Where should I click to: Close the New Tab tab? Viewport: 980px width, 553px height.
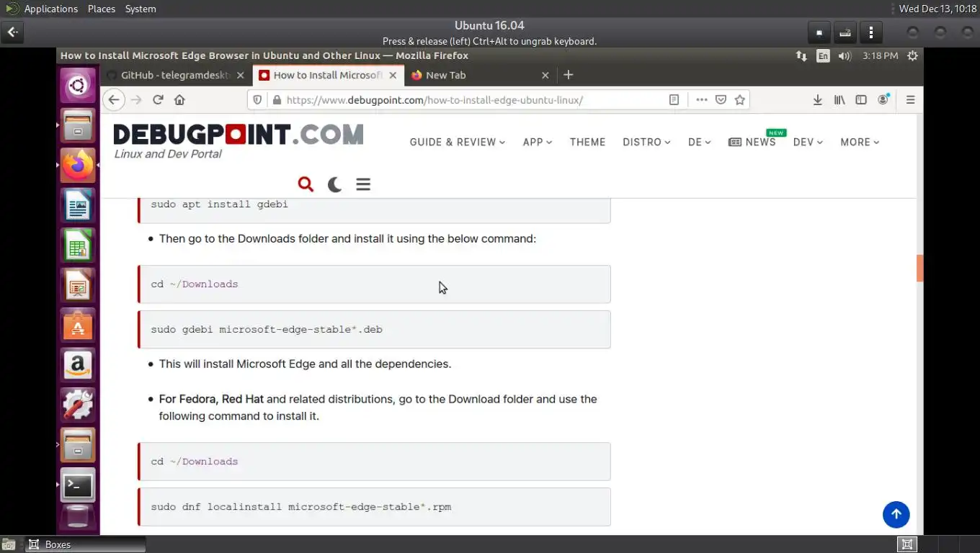pos(545,75)
